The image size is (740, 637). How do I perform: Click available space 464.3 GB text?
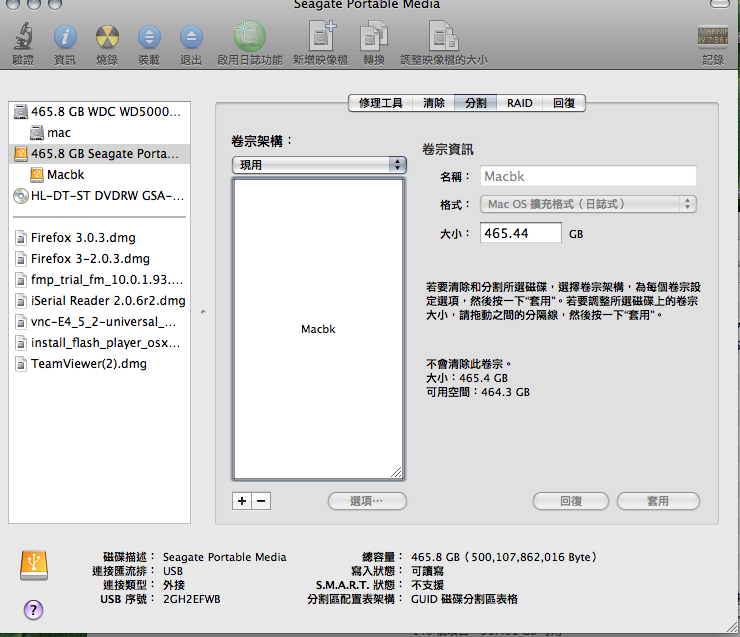point(478,392)
